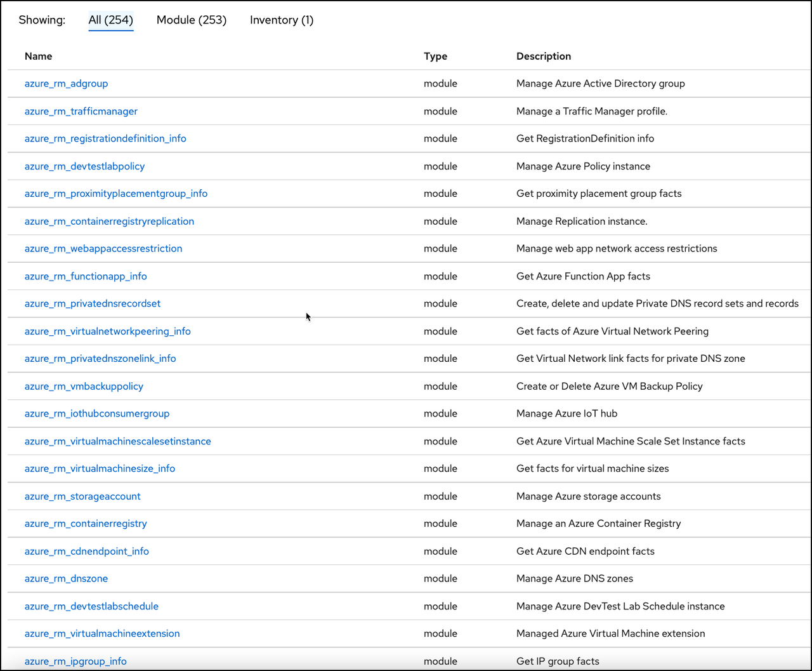This screenshot has height=671, width=812.
Task: Switch to the Inventory (1) tab
Action: (x=282, y=20)
